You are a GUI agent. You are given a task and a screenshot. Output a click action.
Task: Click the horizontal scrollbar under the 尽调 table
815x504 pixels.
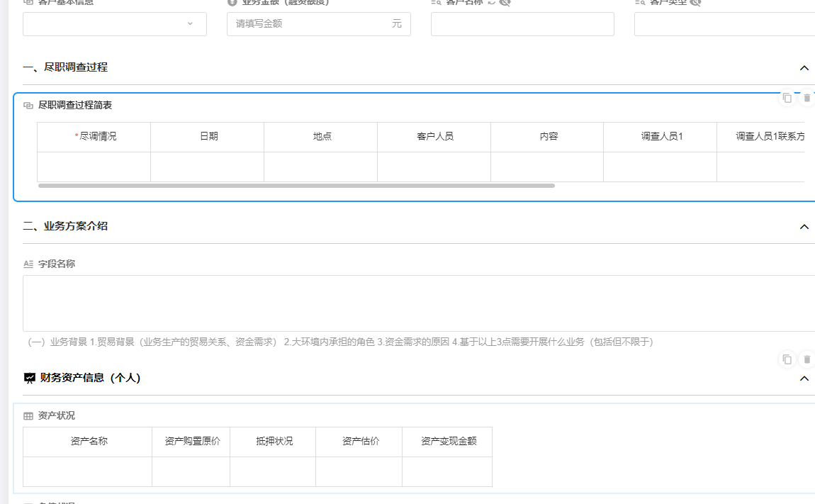pos(296,186)
